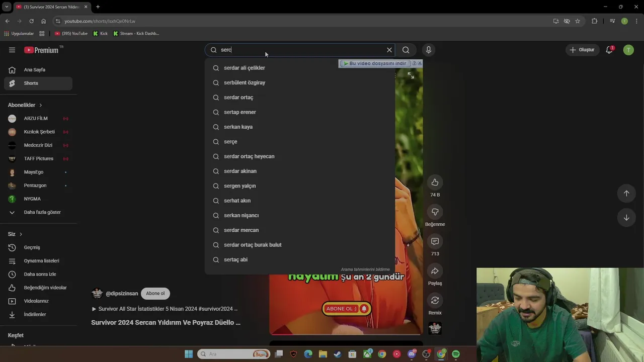Choose the 'sergen yalçın' suggestion
This screenshot has width=644, height=362.
[299, 186]
